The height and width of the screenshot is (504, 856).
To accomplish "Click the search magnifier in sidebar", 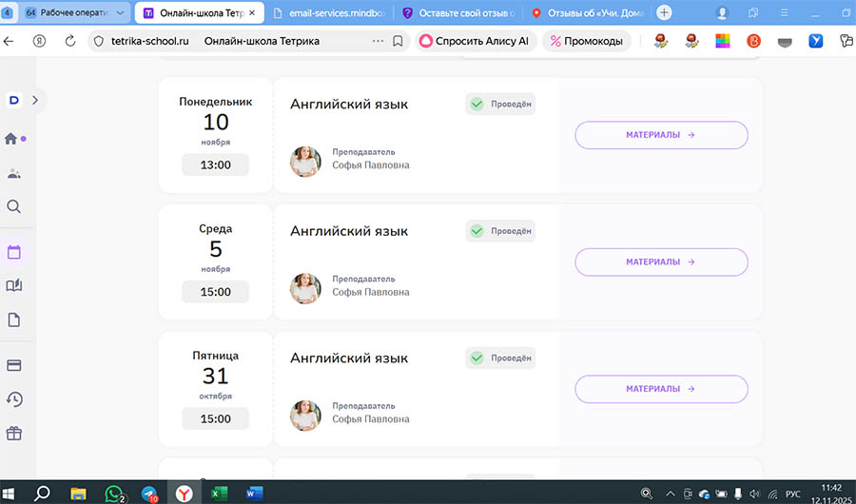I will (x=13, y=206).
